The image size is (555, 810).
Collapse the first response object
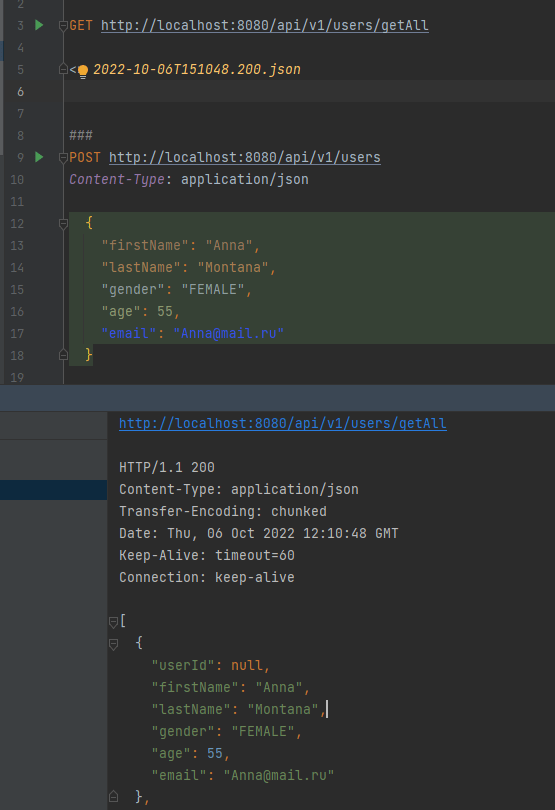coord(113,644)
